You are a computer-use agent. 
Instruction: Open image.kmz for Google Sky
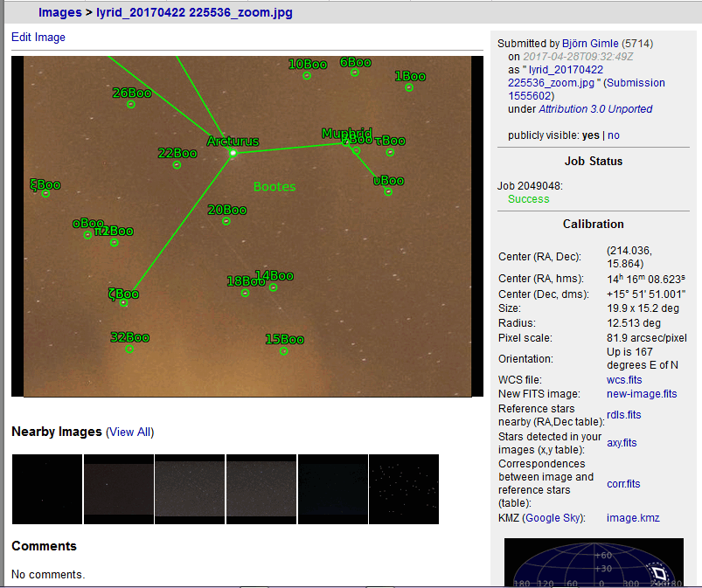pos(633,518)
